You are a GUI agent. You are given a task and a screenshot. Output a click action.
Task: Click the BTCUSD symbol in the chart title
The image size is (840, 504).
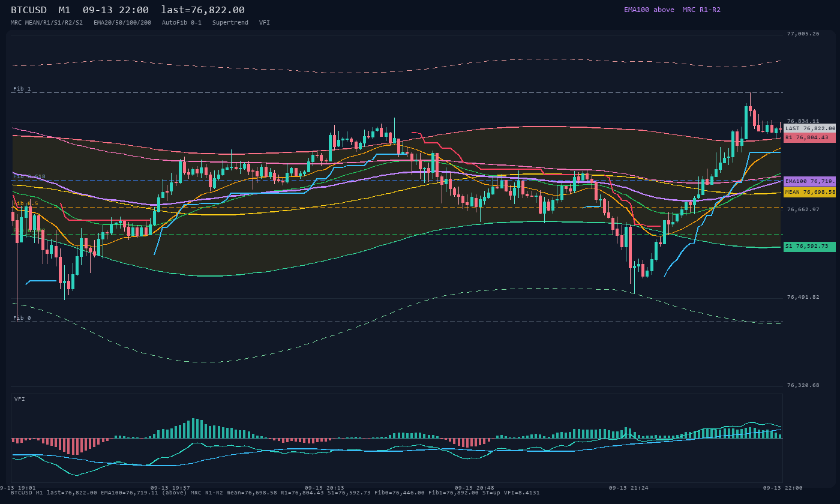pos(29,10)
